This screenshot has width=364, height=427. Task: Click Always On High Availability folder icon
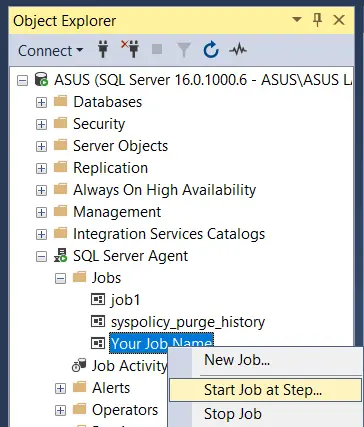61,189
